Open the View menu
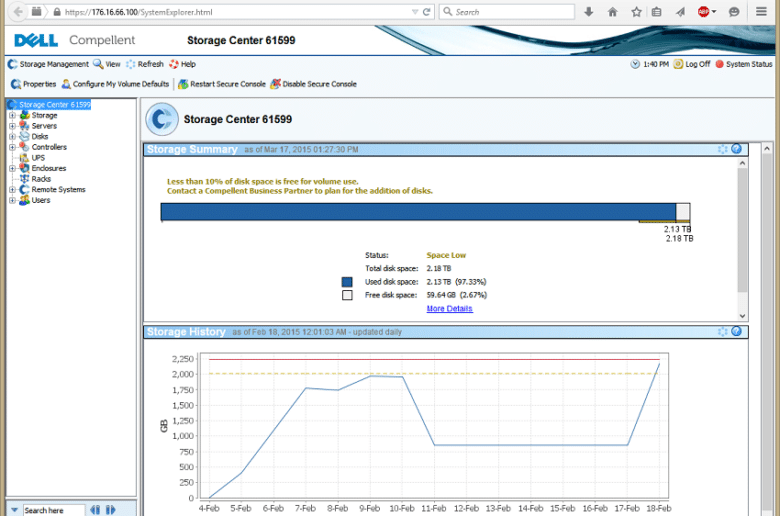The height and width of the screenshot is (516, 780). [107, 64]
